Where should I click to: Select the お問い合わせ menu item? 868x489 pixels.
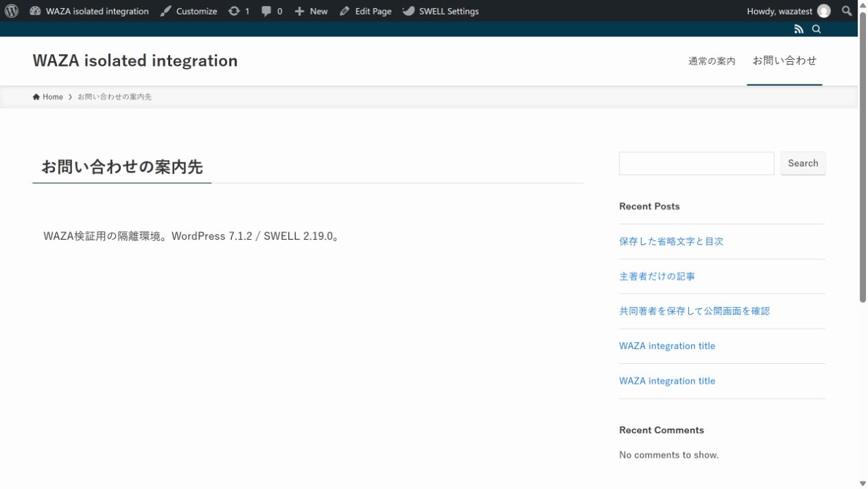point(784,60)
